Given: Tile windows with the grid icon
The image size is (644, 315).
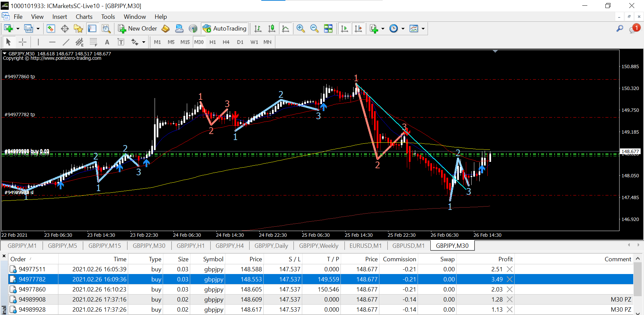Looking at the screenshot, I should (328, 29).
